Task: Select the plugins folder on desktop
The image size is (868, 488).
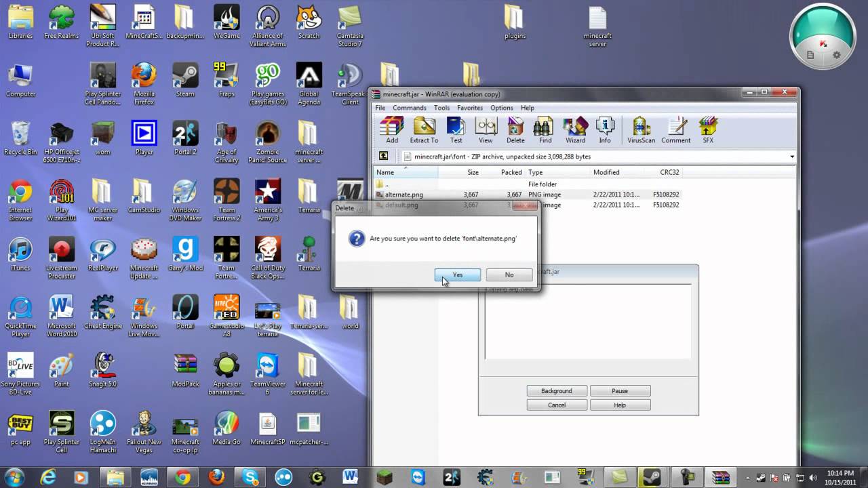Action: pos(515,22)
